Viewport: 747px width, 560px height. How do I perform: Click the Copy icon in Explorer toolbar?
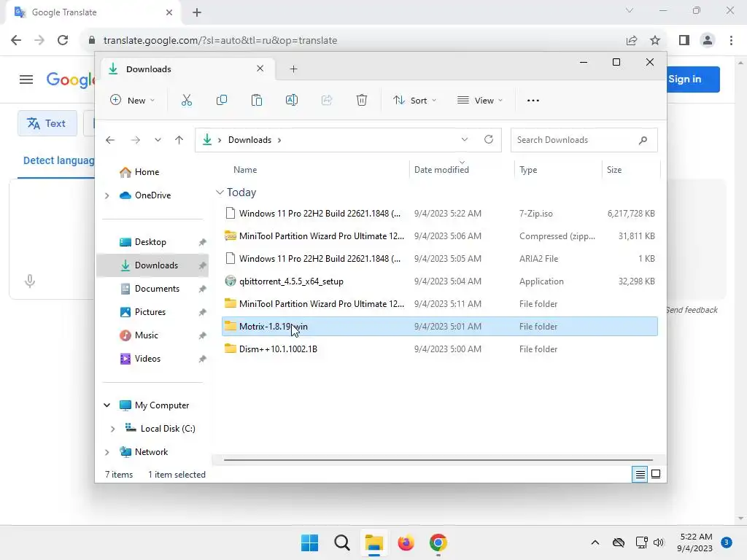point(222,101)
